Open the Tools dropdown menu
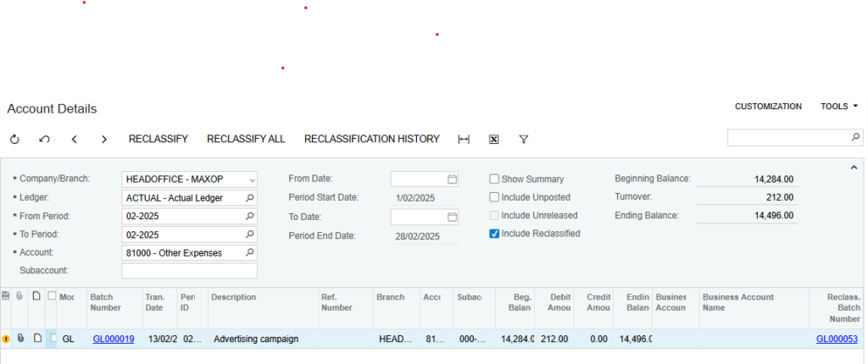Viewport: 868px width, 364px height. pyautogui.click(x=839, y=107)
